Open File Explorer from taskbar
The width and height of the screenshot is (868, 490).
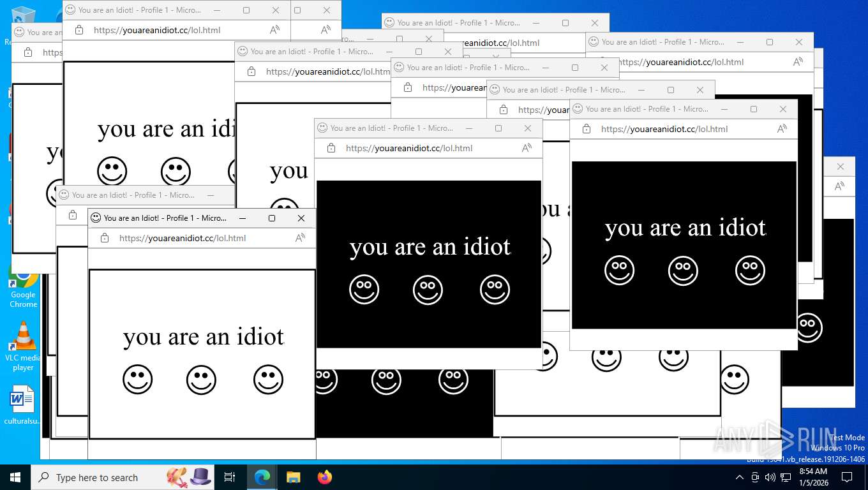[293, 477]
